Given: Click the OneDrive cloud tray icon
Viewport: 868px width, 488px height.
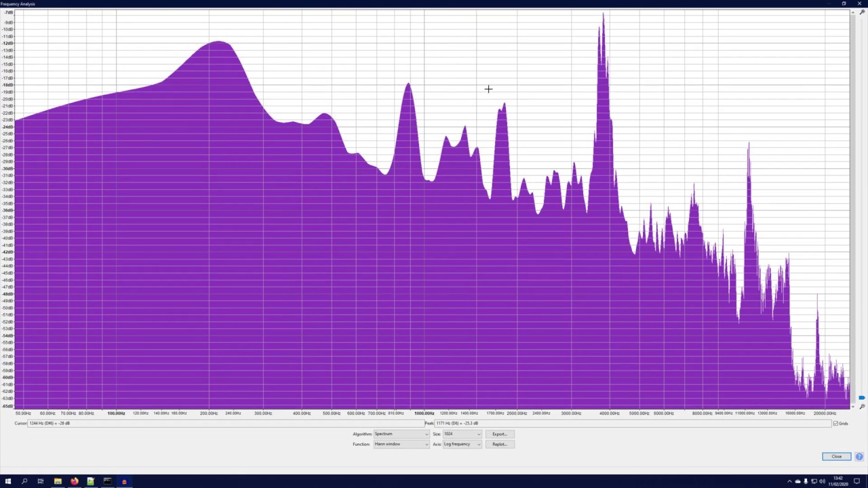Looking at the screenshot, I should click(x=797, y=481).
